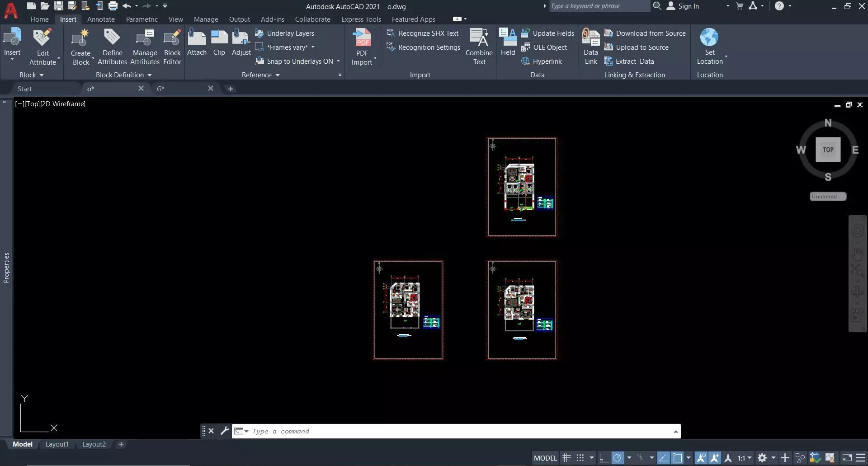The width and height of the screenshot is (868, 466).
Task: Open the Properties palette side tab
Action: point(6,268)
